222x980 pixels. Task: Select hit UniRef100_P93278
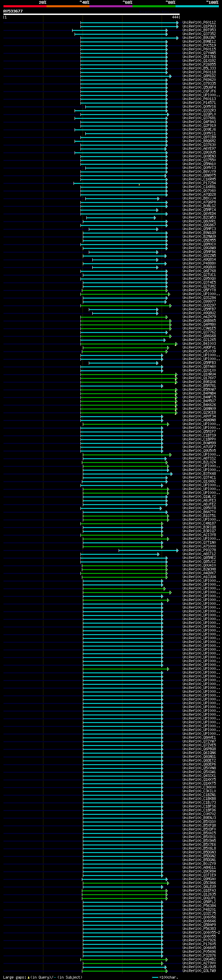tap(199, 550)
